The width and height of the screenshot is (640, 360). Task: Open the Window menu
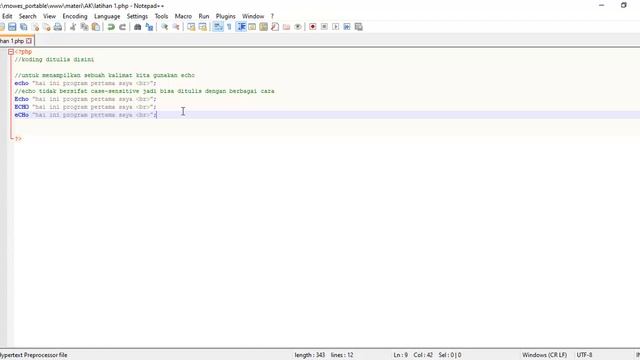coord(253,16)
